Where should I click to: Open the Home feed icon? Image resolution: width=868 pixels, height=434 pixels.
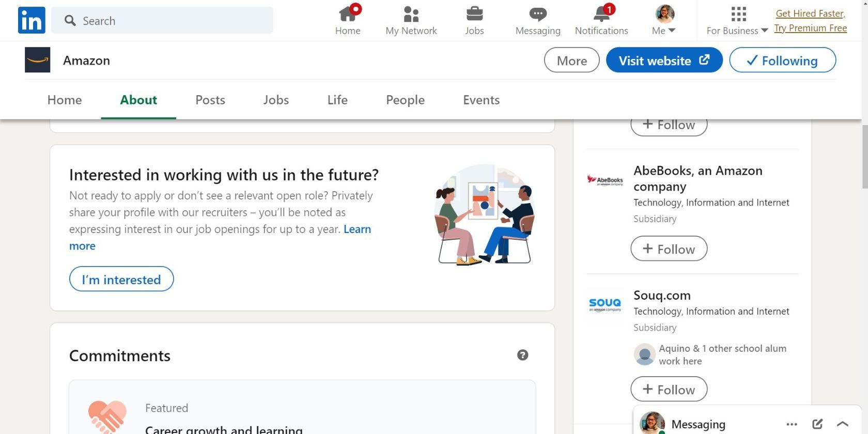tap(348, 14)
